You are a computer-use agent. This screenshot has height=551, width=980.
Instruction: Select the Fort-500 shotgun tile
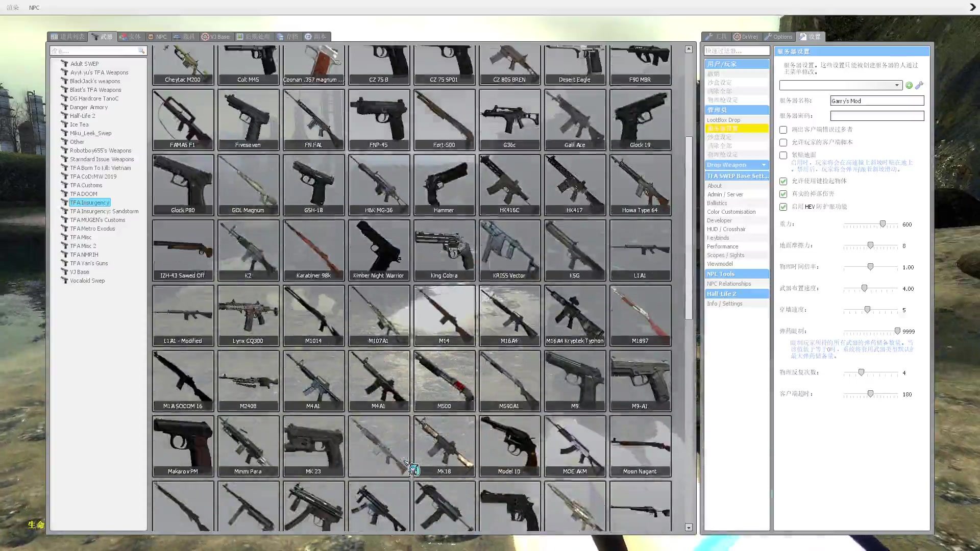click(x=444, y=120)
